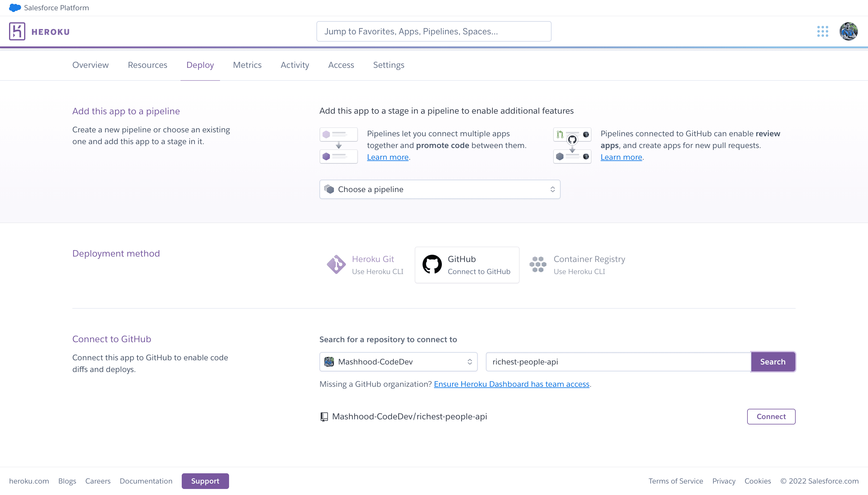The image size is (868, 495).
Task: Click the richest-people-api repository search field
Action: tap(618, 362)
